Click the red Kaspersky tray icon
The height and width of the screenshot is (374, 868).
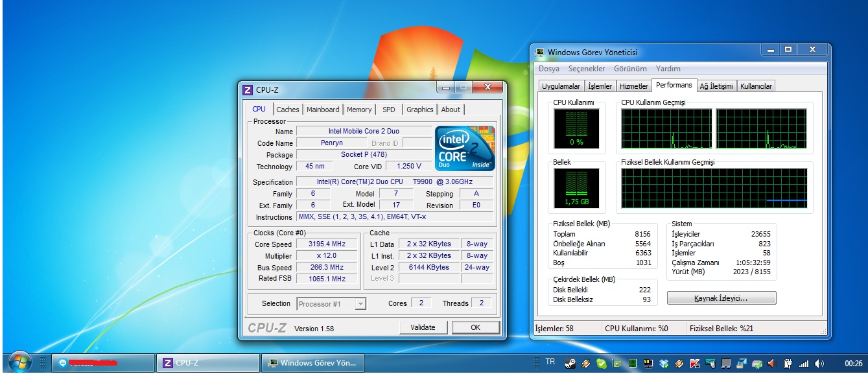(x=695, y=364)
